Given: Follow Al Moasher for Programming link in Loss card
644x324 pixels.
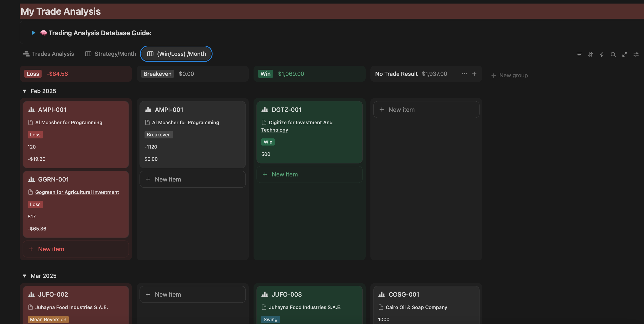Looking at the screenshot, I should coord(69,122).
